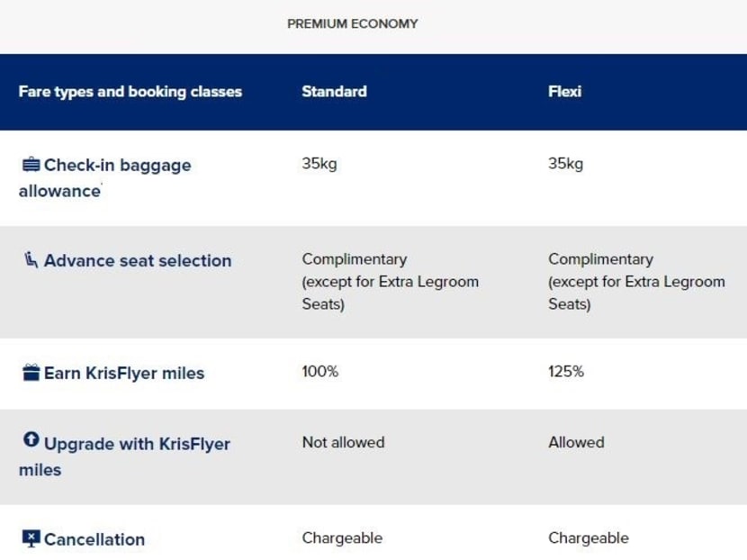Click the Fare types and booking classes header
This screenshot has width=747, height=560.
pyautogui.click(x=130, y=92)
